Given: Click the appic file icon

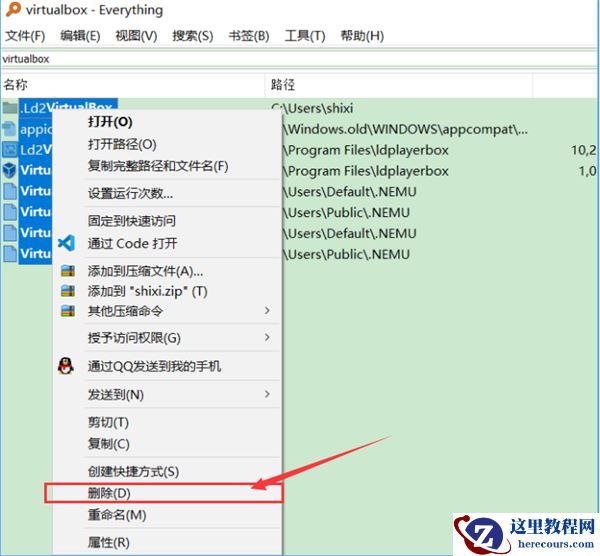Looking at the screenshot, I should pyautogui.click(x=10, y=129).
